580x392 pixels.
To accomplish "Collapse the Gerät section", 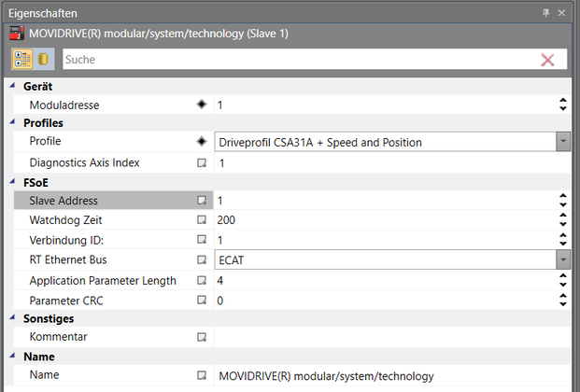I will pyautogui.click(x=12, y=87).
